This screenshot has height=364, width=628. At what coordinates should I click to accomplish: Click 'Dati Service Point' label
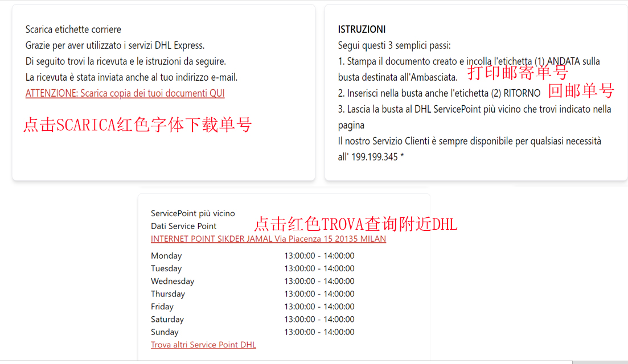[x=183, y=226]
